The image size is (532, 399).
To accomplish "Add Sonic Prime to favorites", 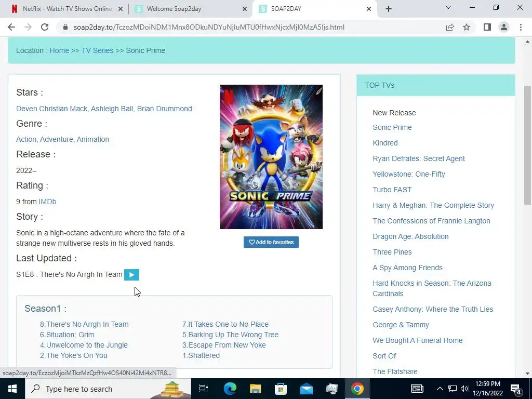I will [271, 242].
